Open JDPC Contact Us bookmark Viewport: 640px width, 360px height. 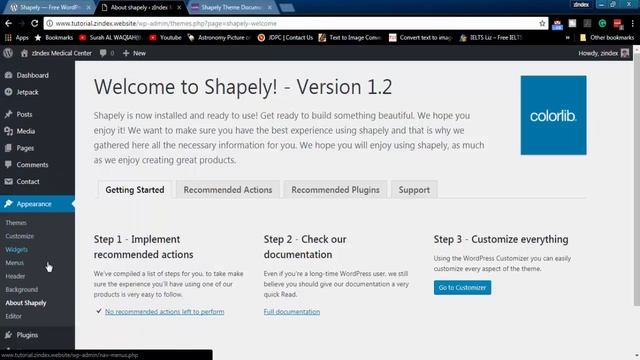click(285, 38)
